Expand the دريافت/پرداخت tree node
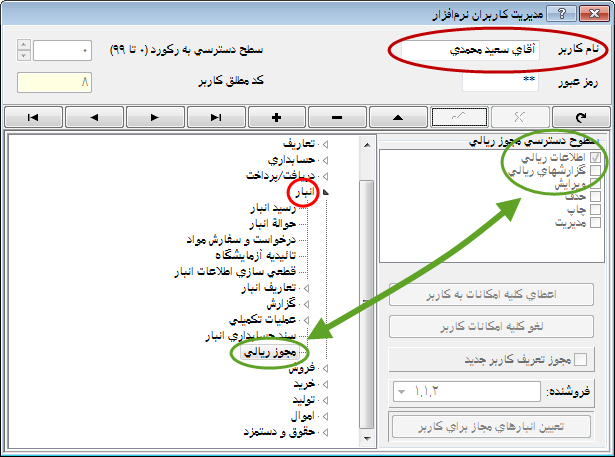615x457 pixels. (x=325, y=176)
